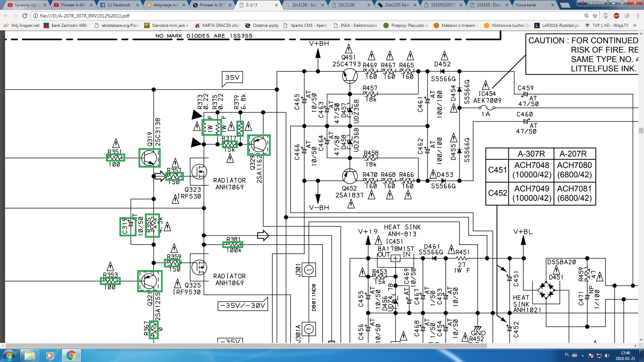
Task: Open 'Bank Zachodni WBK' bookmark
Action: point(66,25)
